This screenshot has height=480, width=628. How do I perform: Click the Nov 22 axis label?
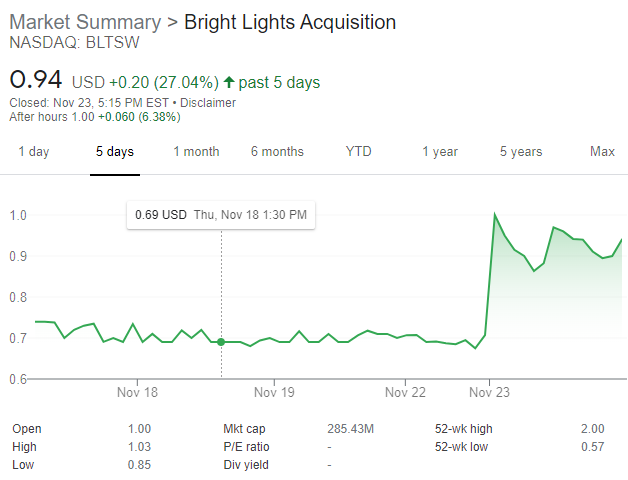405,392
